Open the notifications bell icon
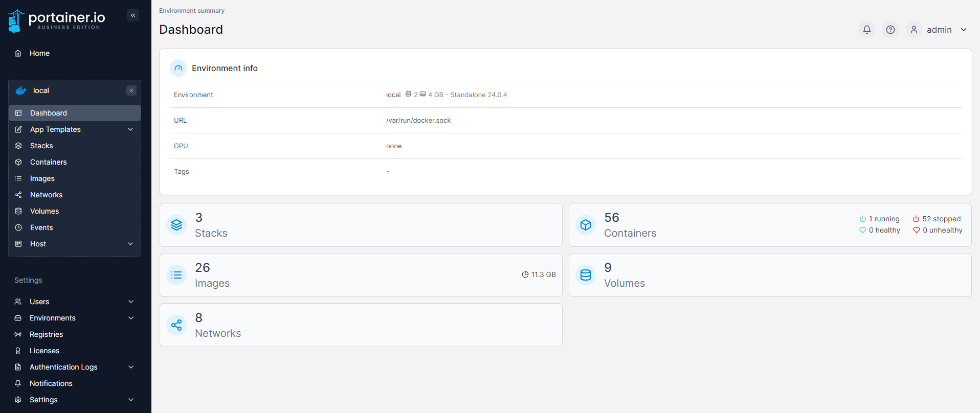This screenshot has height=413, width=980. click(x=867, y=30)
